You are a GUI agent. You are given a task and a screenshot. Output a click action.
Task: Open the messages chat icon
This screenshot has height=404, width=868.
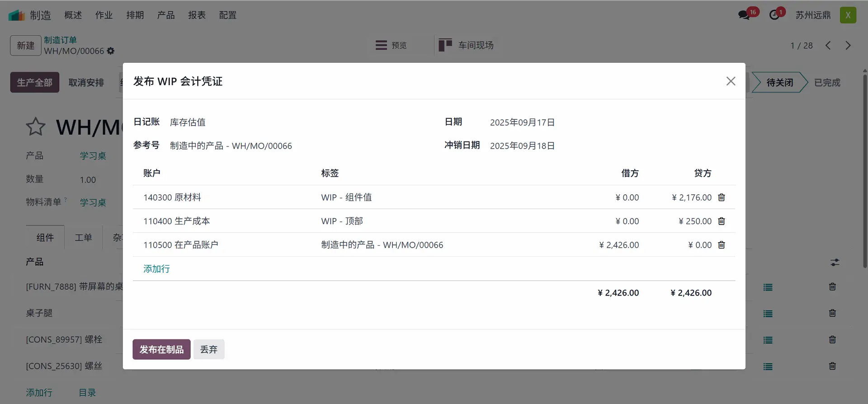pyautogui.click(x=744, y=15)
